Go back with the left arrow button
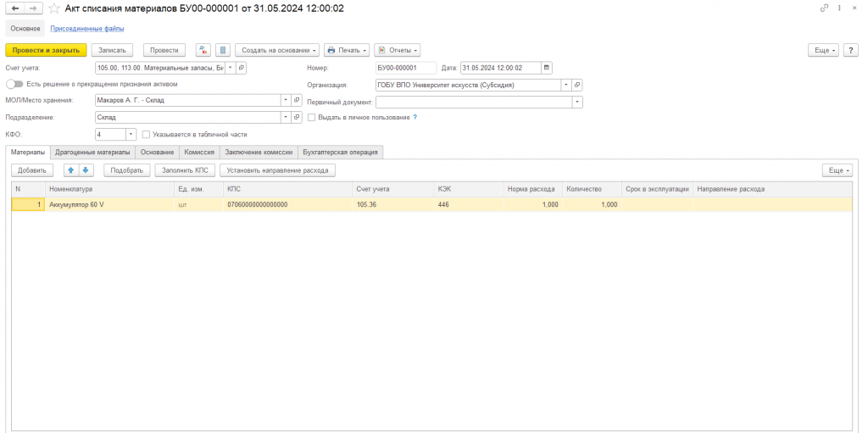This screenshot has height=433, width=868. click(x=15, y=8)
